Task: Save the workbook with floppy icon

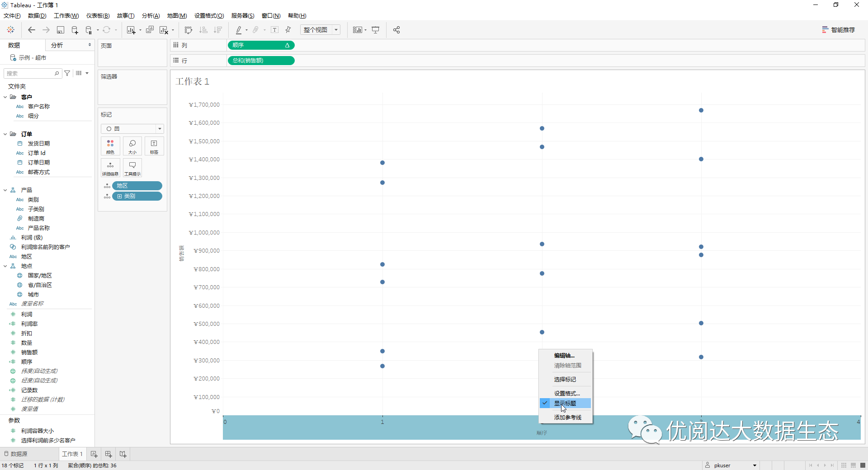Action: tap(61, 30)
